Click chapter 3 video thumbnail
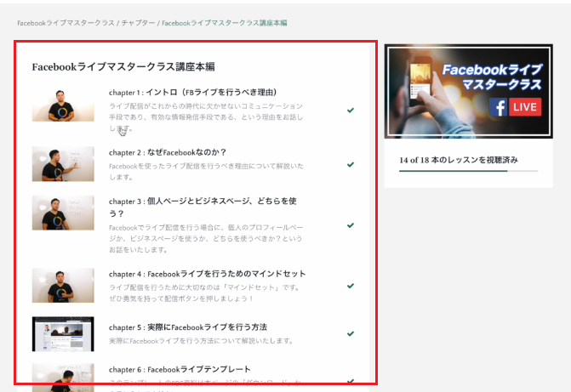Viewport: 571px width, 392px height. click(63, 213)
